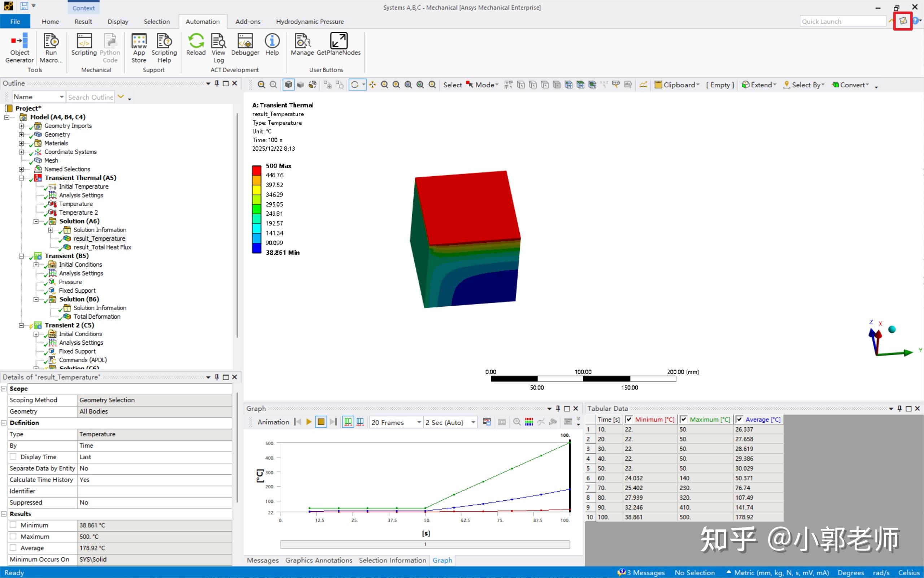Open the Convert dropdown
924x578 pixels.
click(851, 85)
